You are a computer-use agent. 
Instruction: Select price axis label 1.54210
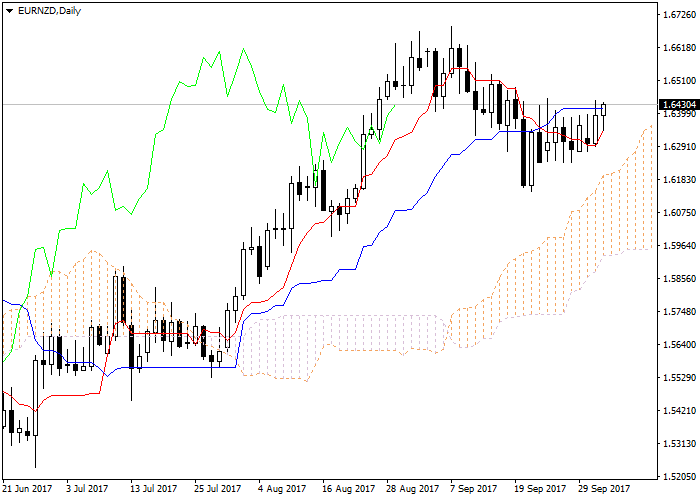(x=679, y=411)
